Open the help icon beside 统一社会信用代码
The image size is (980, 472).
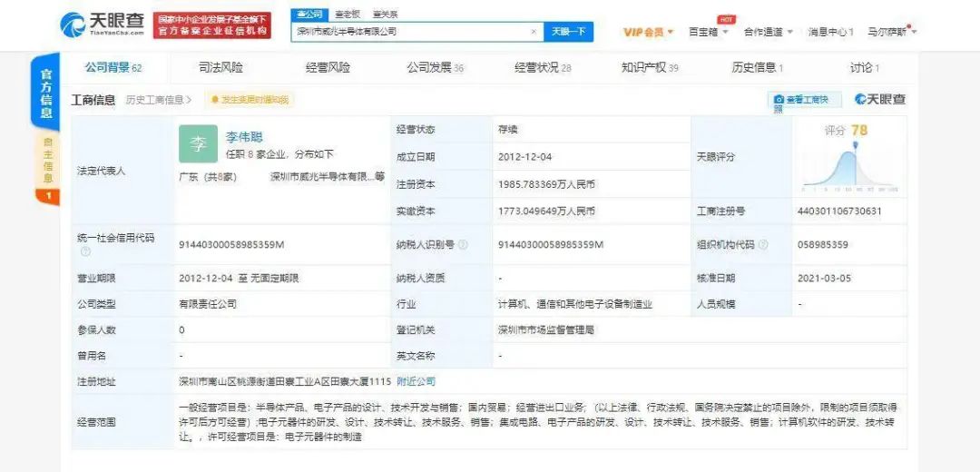85,251
